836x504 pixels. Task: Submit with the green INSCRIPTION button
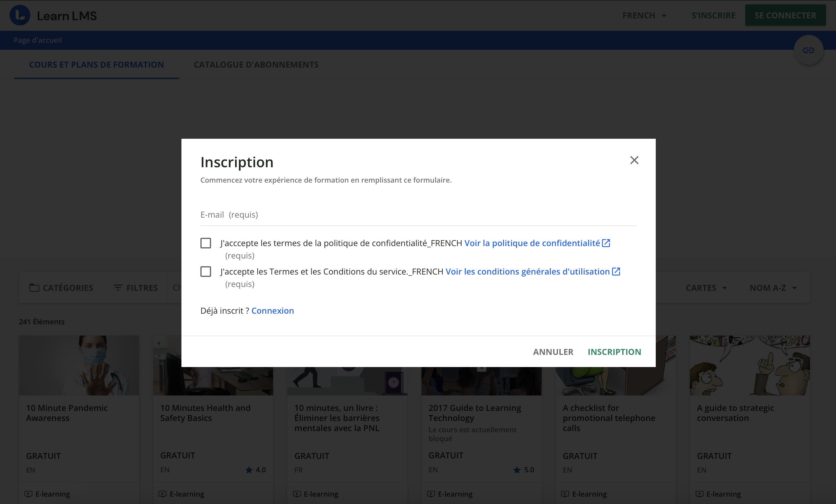pyautogui.click(x=614, y=352)
